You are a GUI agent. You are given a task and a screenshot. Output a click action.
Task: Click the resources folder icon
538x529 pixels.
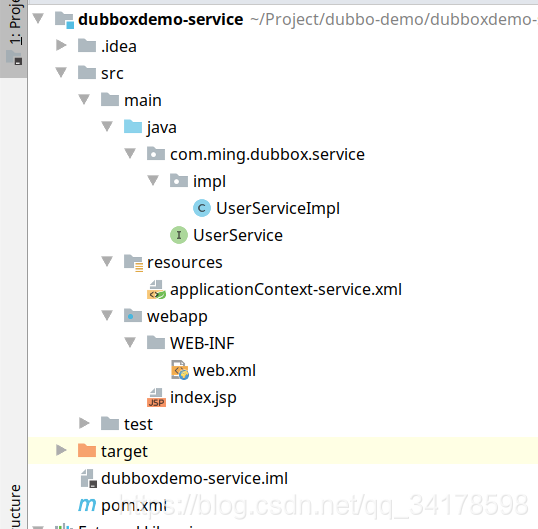coord(133,263)
